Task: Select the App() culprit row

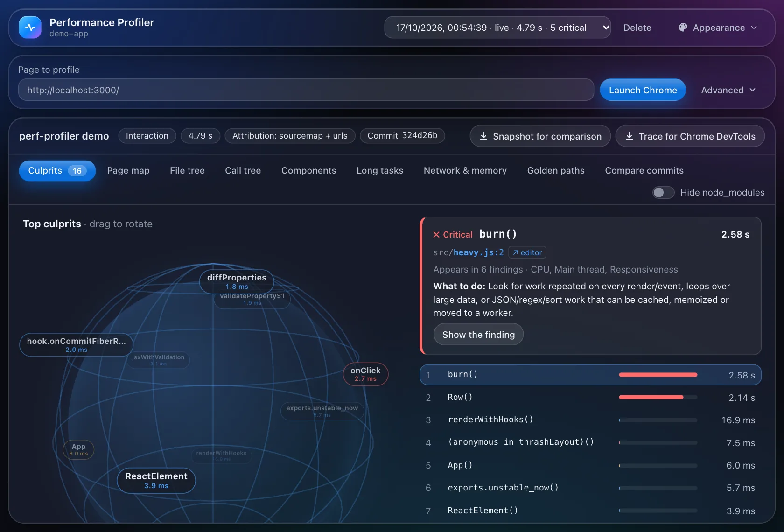Action: (590, 465)
